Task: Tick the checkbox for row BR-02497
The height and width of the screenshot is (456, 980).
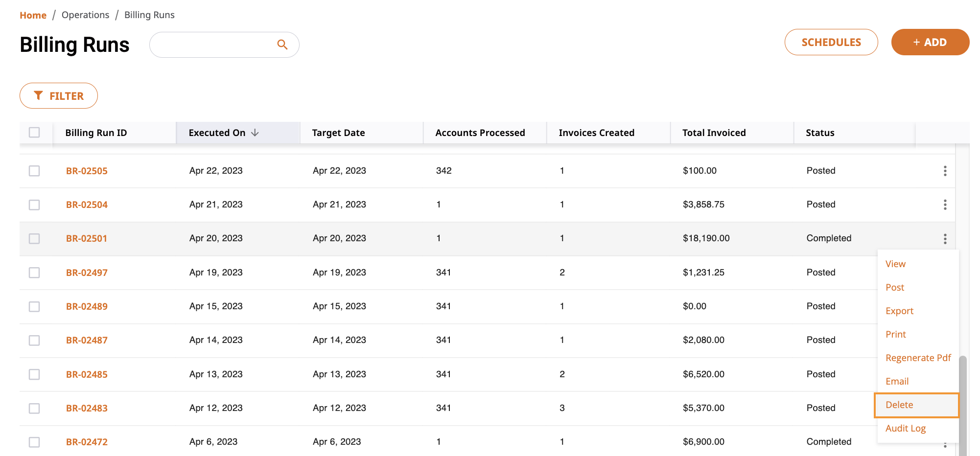Action: click(34, 273)
